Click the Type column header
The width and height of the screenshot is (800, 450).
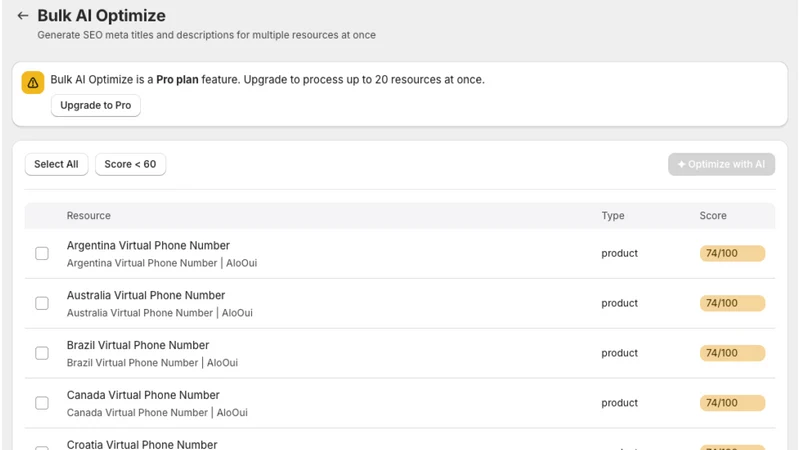(x=613, y=216)
